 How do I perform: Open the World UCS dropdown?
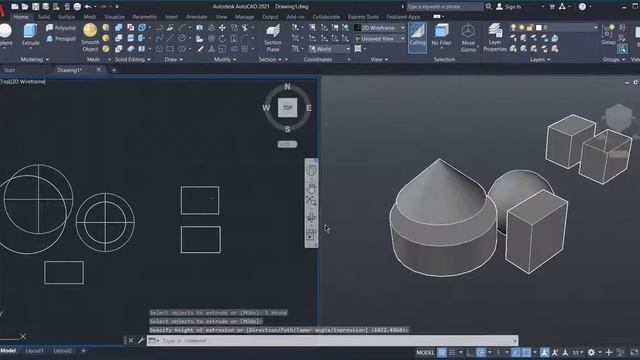pos(329,49)
